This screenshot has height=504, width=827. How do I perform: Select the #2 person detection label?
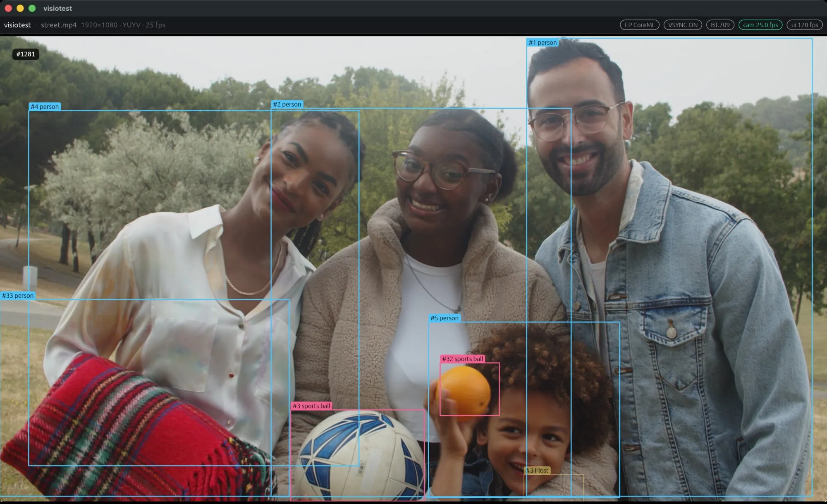(x=287, y=104)
